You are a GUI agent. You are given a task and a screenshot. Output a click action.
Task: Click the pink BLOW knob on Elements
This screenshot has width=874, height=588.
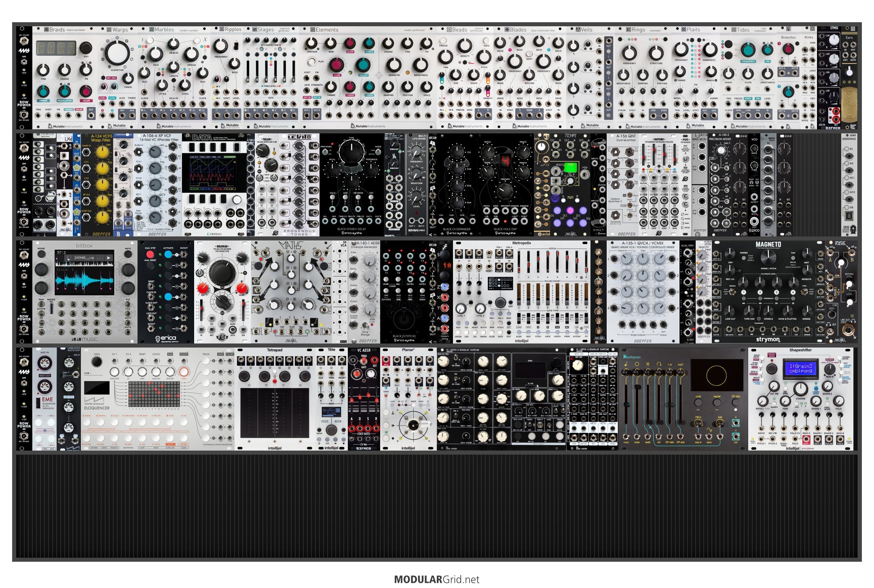(x=350, y=43)
